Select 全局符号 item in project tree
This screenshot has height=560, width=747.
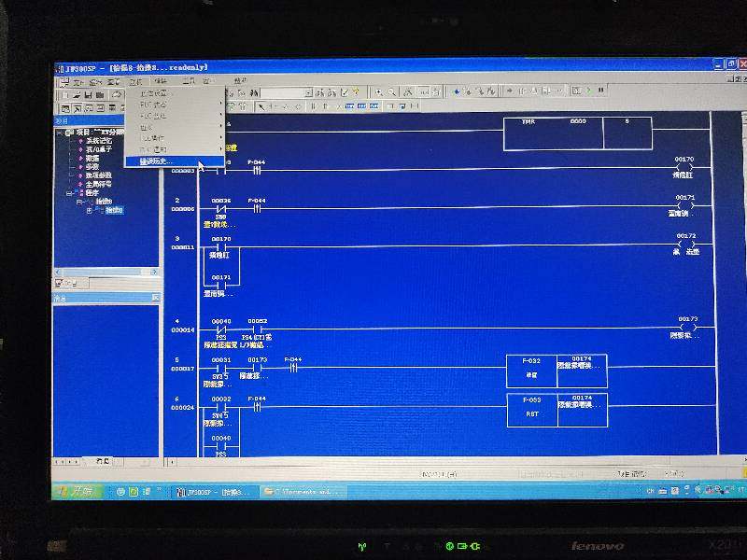[99, 184]
